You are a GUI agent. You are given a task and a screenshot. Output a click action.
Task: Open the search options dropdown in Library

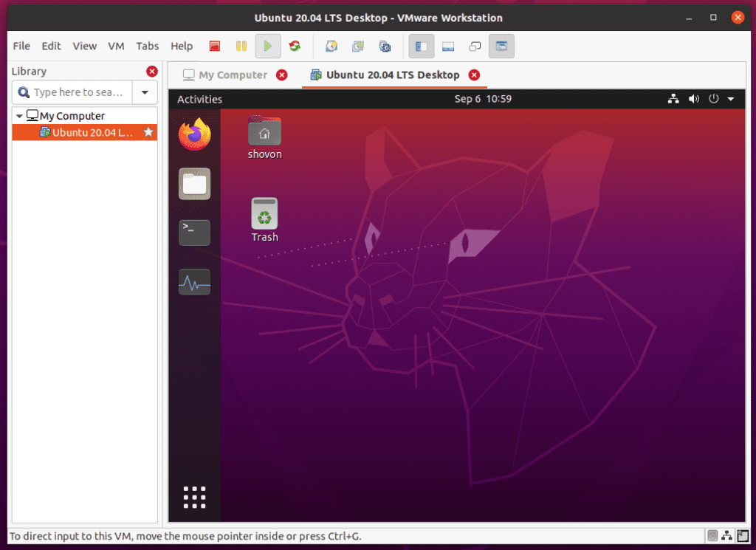click(145, 92)
